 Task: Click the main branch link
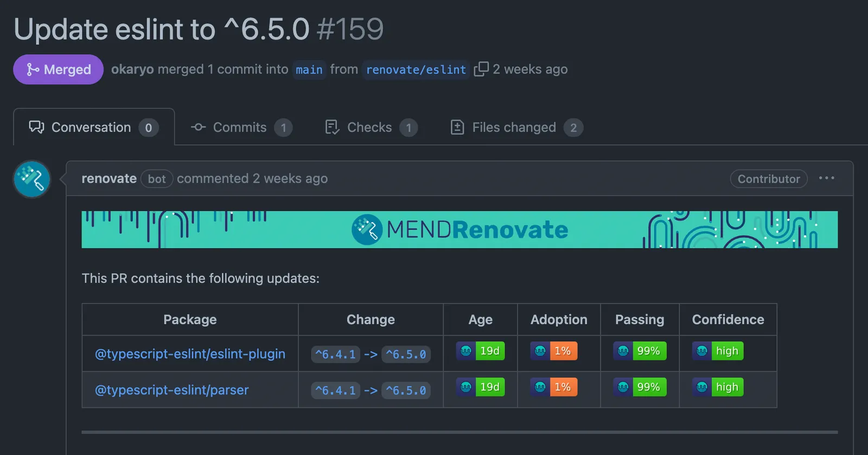click(309, 70)
